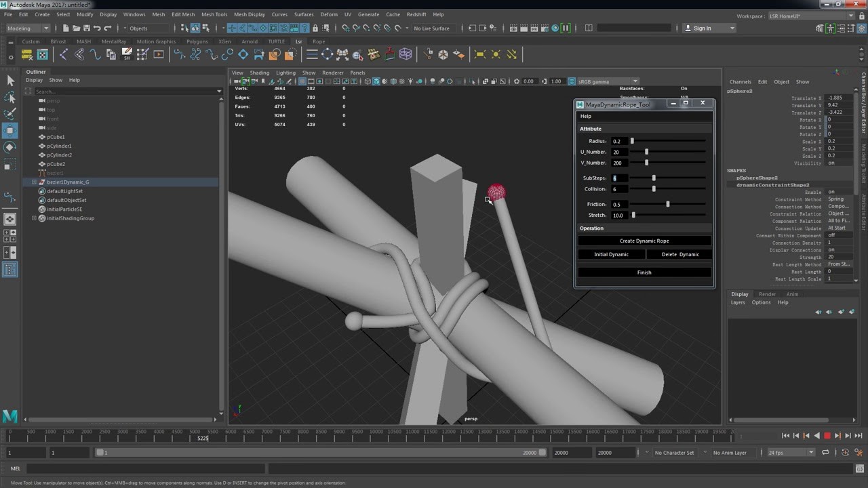Open the Deform menu
The image size is (868, 488).
tap(328, 14)
